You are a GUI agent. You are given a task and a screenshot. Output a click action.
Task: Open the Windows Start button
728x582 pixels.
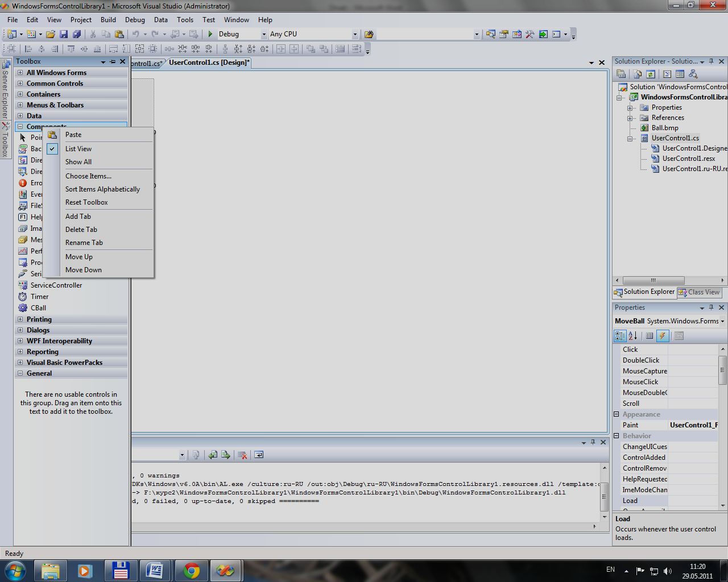point(14,570)
